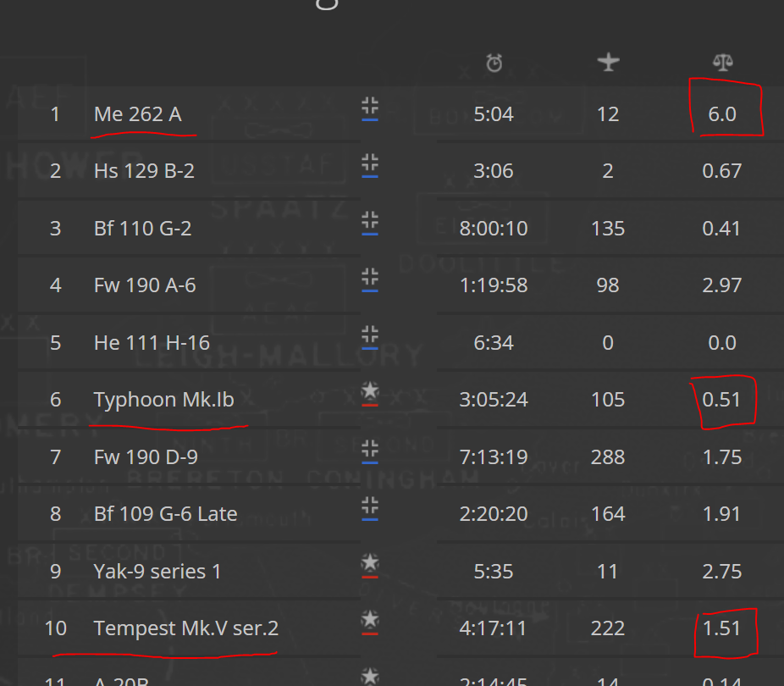Image resolution: width=784 pixels, height=686 pixels.
Task: Click the 2.97 ratio for Fw 190 A-6
Action: click(722, 285)
